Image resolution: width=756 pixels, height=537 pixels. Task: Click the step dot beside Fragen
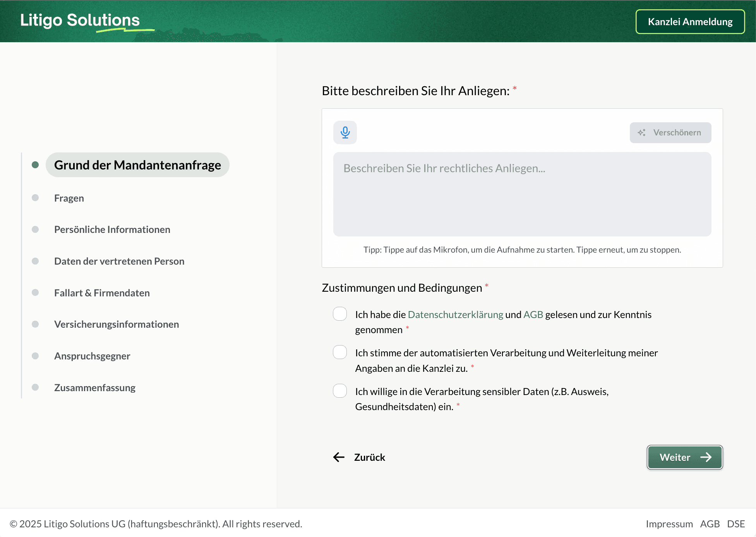(35, 198)
